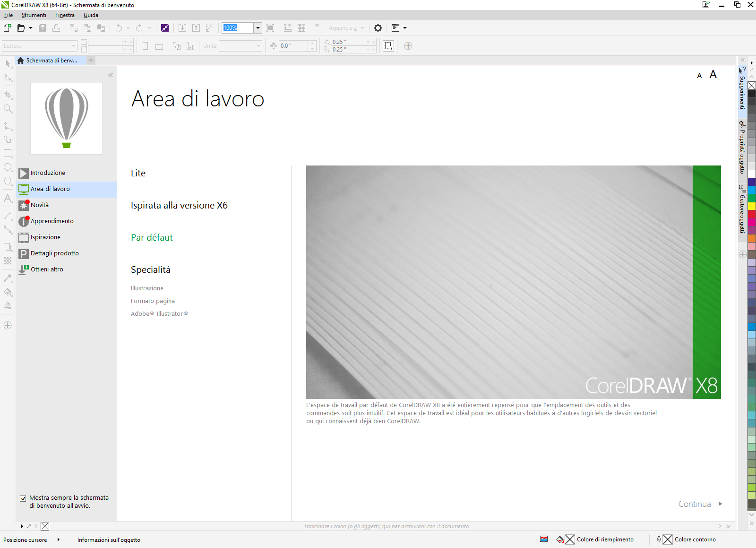Select the Freehand tool
756x548 pixels.
click(8, 126)
